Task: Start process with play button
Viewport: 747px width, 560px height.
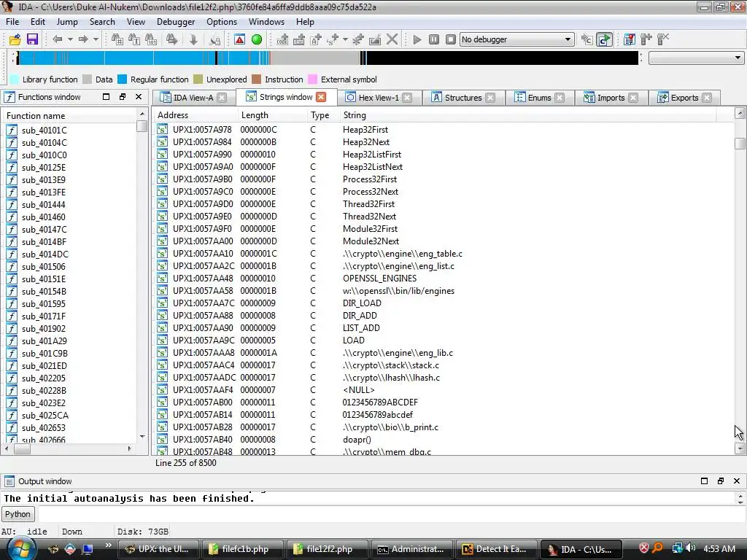Action: point(417,39)
